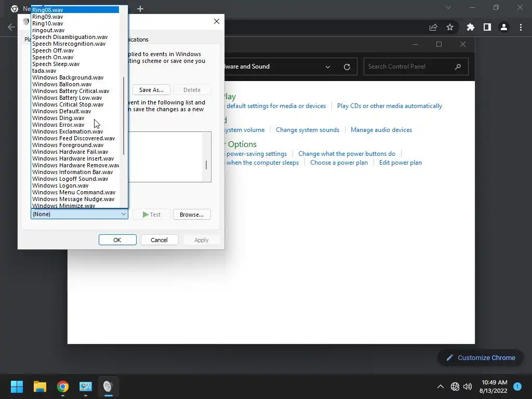Click the Search Control Panel field
The image size is (532, 399).
click(x=416, y=66)
